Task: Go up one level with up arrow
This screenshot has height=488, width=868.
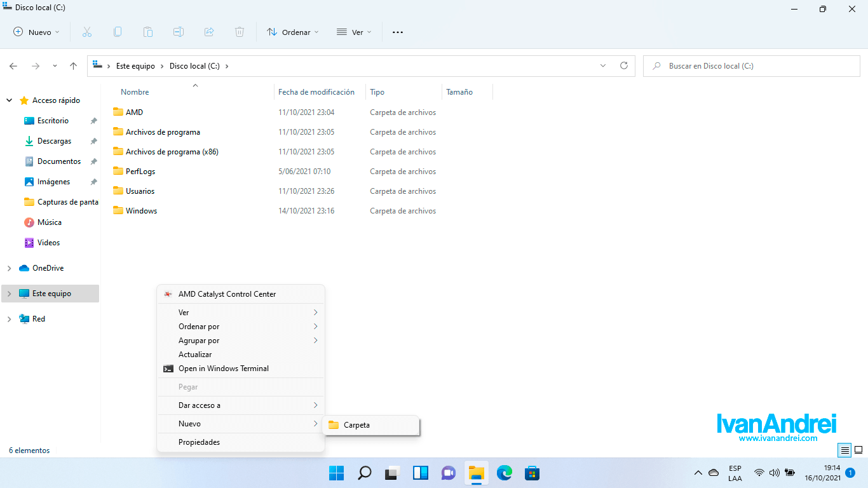Action: click(74, 66)
